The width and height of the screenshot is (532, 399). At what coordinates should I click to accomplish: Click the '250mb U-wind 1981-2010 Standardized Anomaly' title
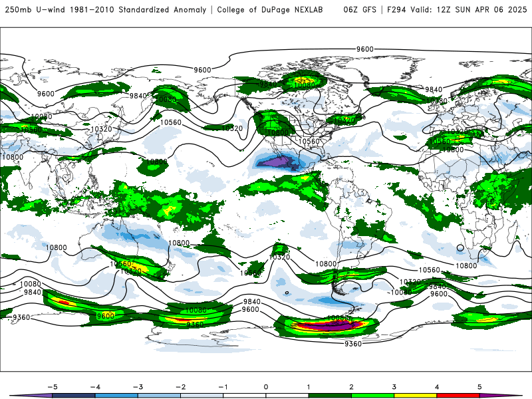(106, 10)
